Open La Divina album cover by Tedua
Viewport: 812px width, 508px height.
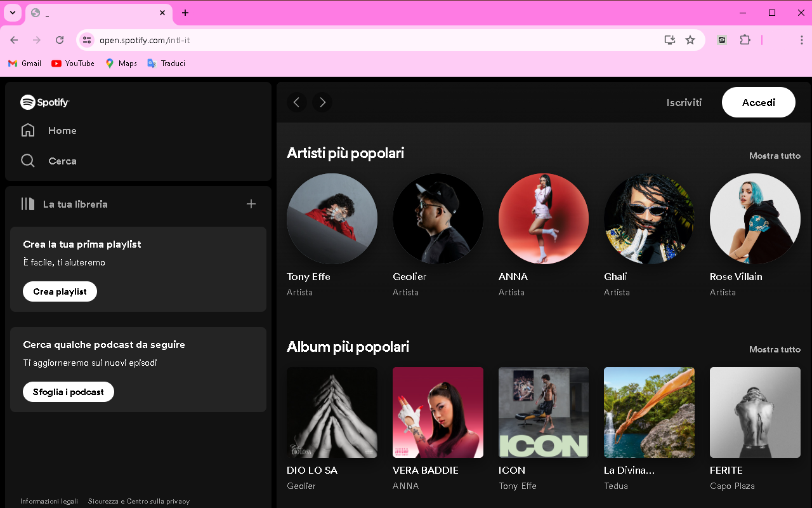(649, 412)
